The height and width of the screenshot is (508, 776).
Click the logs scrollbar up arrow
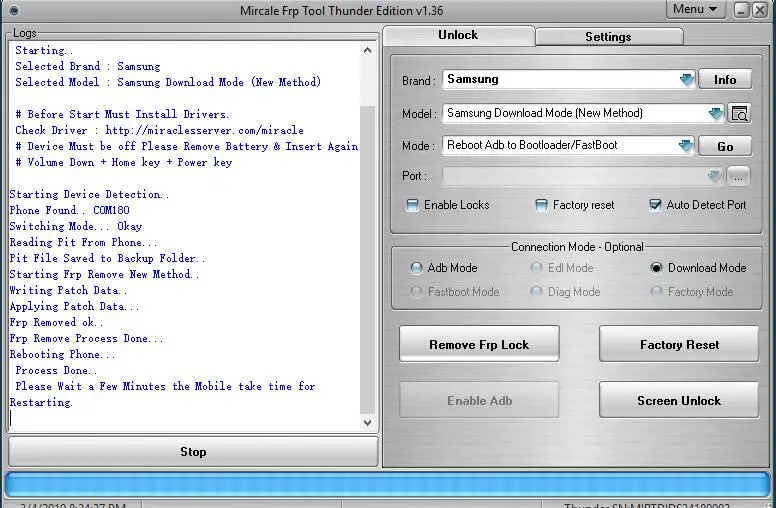[x=367, y=50]
